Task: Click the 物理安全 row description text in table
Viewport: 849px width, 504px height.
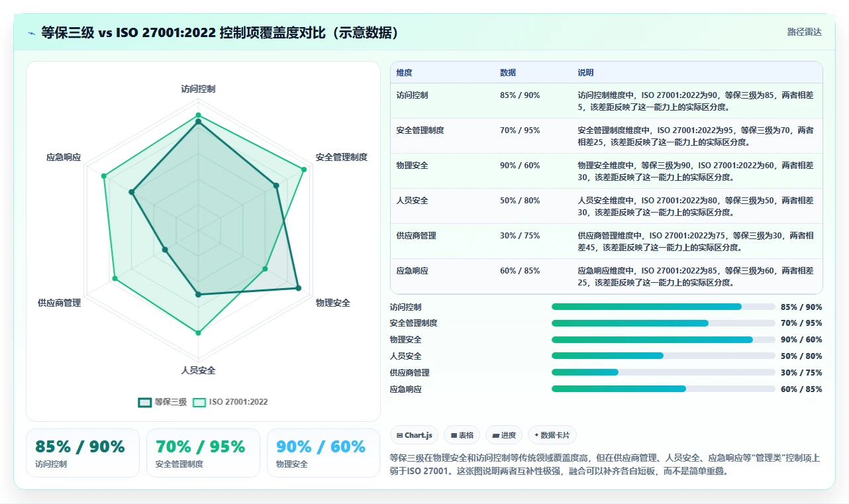Action: (x=695, y=172)
